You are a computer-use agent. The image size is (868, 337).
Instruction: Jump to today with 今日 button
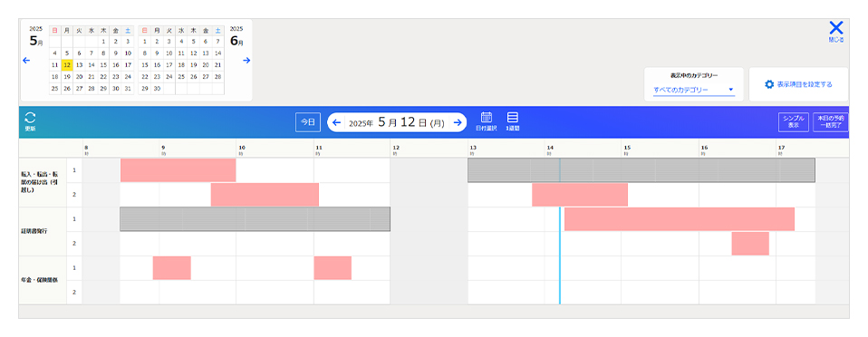click(x=308, y=122)
